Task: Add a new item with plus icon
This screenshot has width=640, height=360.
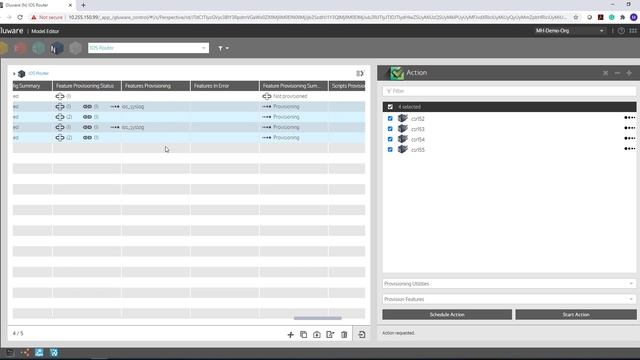Action: tap(291, 335)
